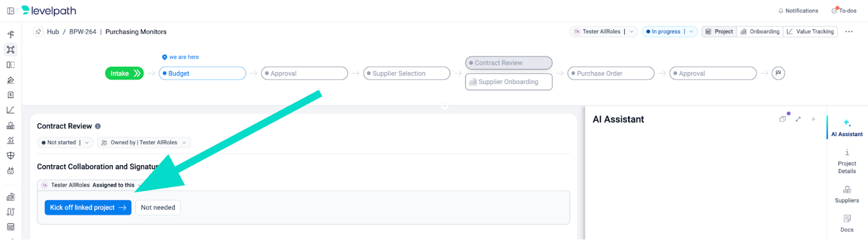Switch to the Value Tracking tab
868x240 pixels.
[810, 31]
